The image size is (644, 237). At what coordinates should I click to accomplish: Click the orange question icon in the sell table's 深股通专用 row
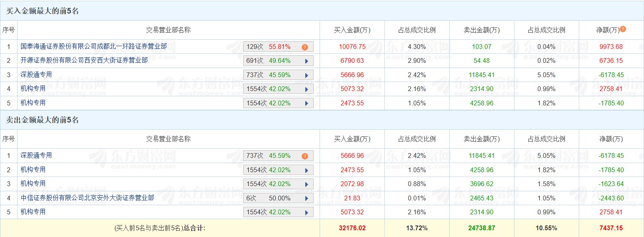coord(305,156)
